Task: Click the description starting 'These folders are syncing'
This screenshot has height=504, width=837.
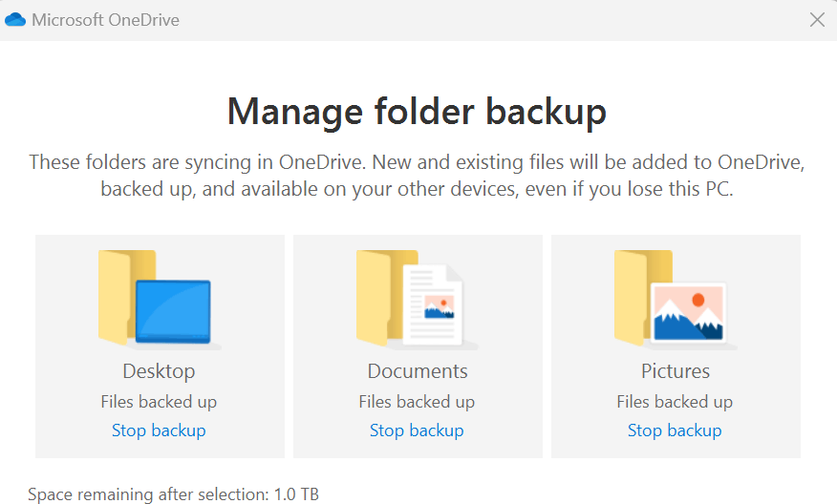Action: (x=417, y=176)
